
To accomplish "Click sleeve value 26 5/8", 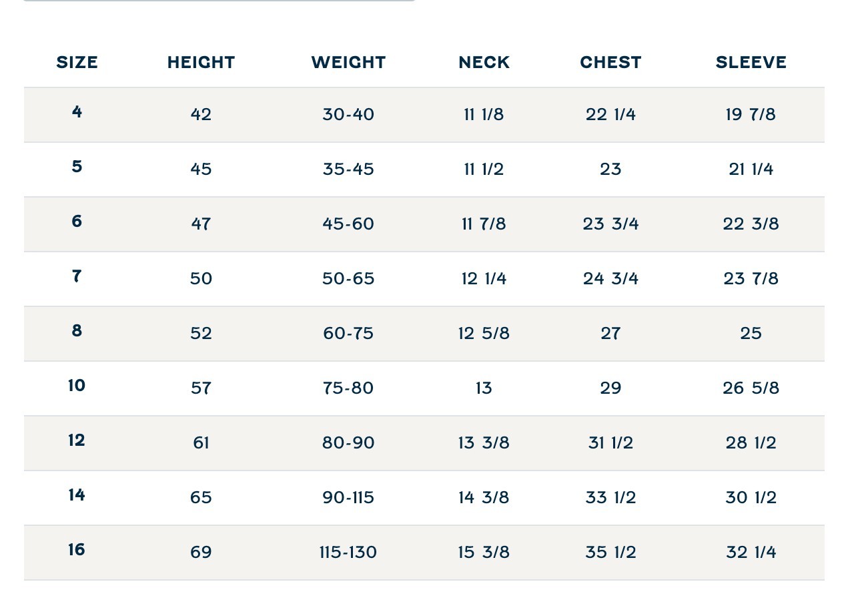I will click(x=751, y=388).
